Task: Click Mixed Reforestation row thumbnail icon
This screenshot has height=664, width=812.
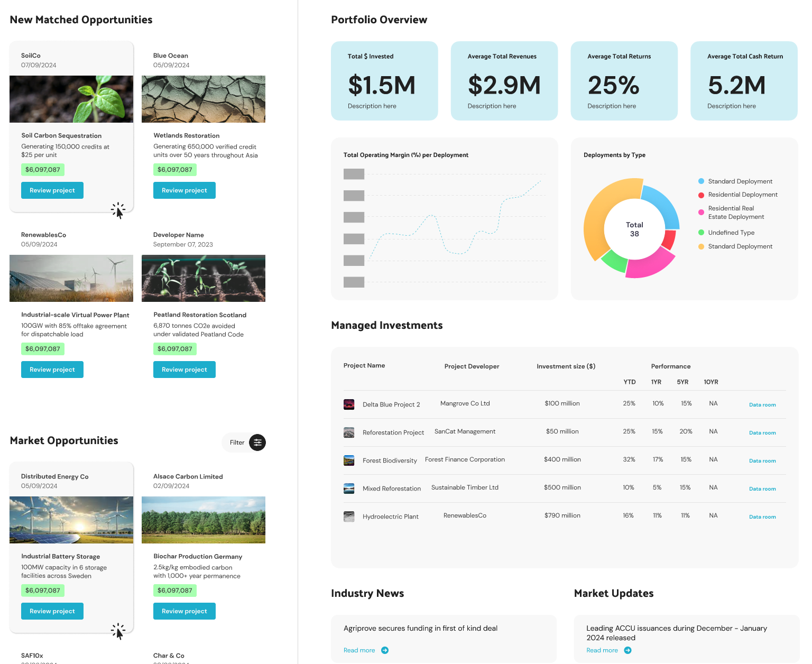Action: coord(349,488)
